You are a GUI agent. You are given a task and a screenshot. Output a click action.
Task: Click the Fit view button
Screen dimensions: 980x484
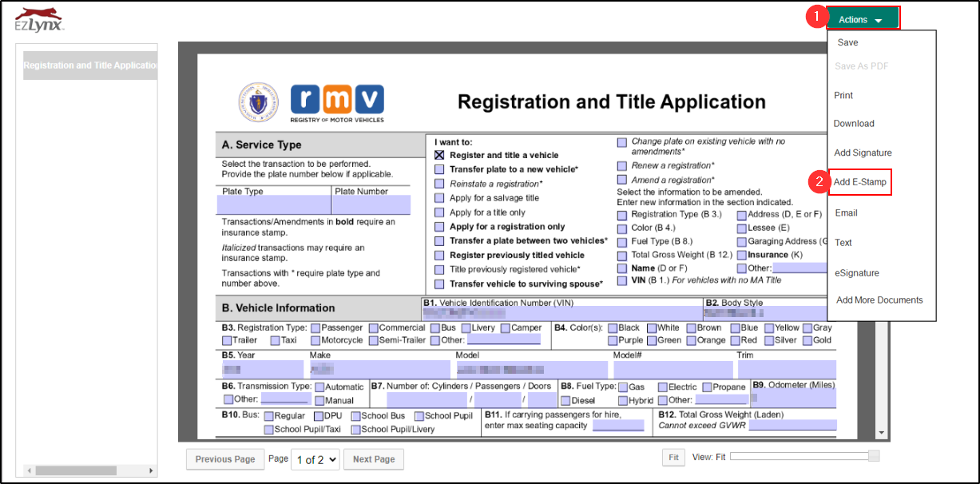[674, 457]
